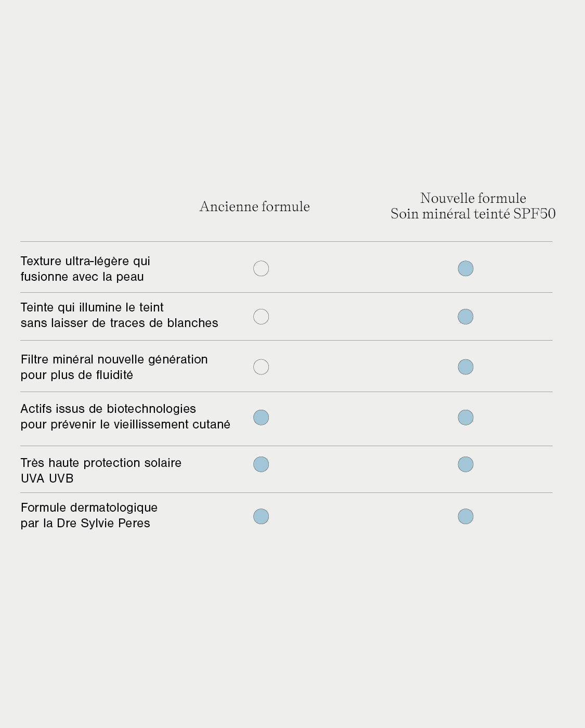The image size is (585, 728).
Task: Click the Très haute protection solaire UVA UVB text
Action: pos(101,471)
